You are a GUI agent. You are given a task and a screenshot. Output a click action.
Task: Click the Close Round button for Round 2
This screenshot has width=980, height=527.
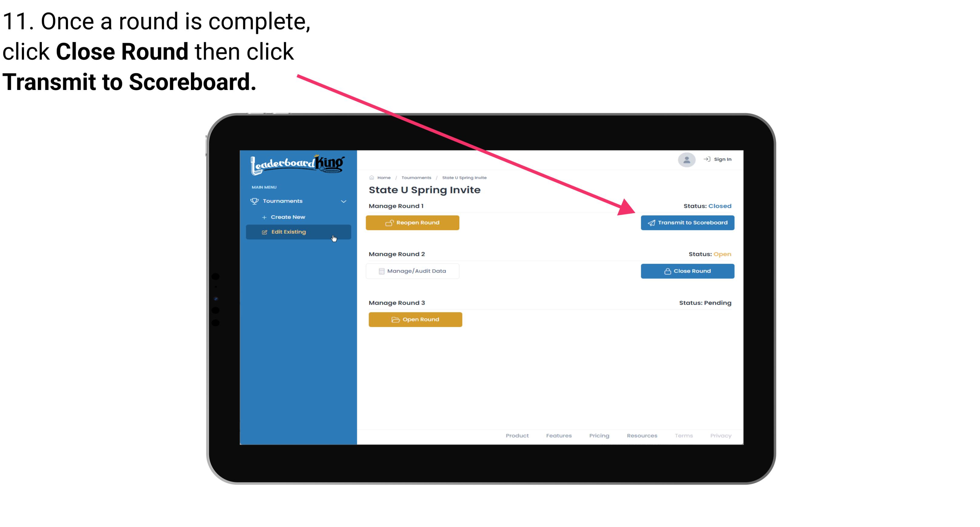click(x=687, y=271)
